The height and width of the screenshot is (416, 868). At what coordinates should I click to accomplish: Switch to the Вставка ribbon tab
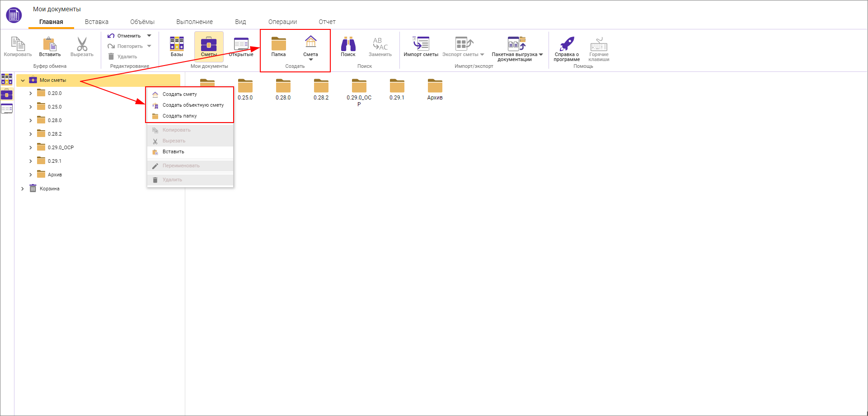[97, 22]
